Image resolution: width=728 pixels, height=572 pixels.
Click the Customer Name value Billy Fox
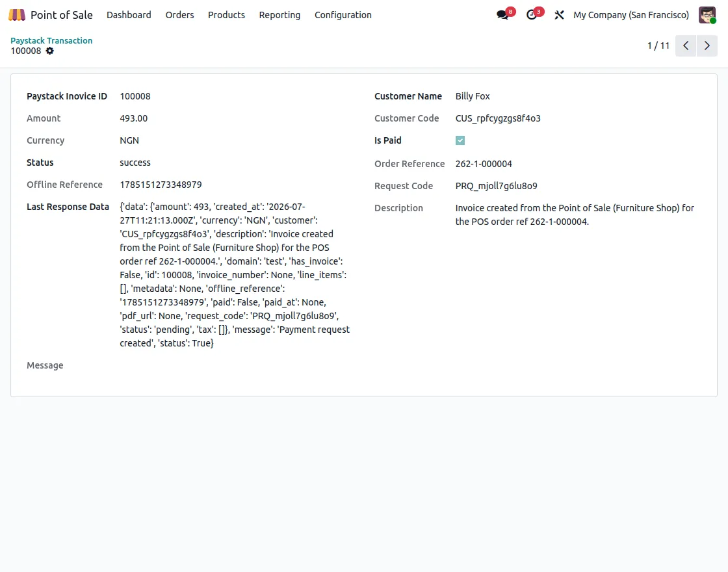473,96
